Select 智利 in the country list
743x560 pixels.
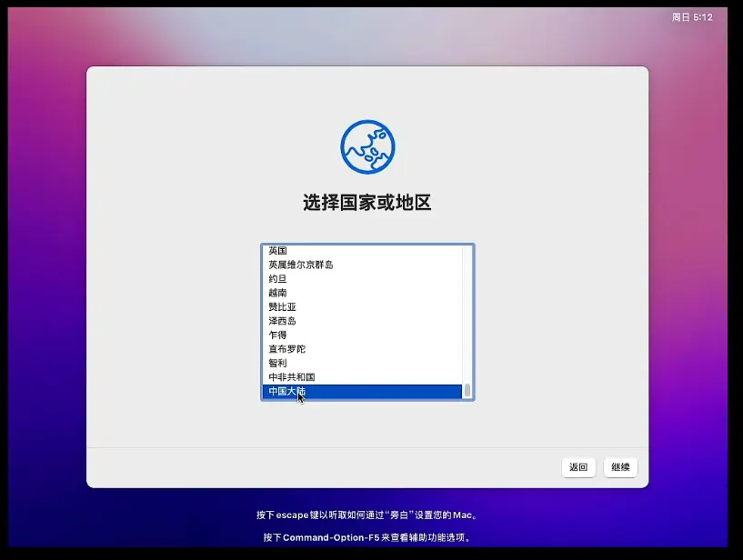(278, 363)
